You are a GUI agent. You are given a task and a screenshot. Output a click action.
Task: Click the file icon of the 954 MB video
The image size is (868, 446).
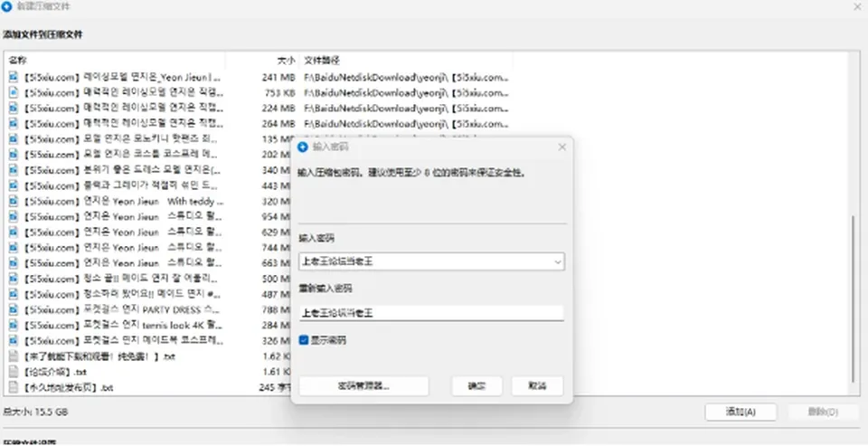(14, 216)
